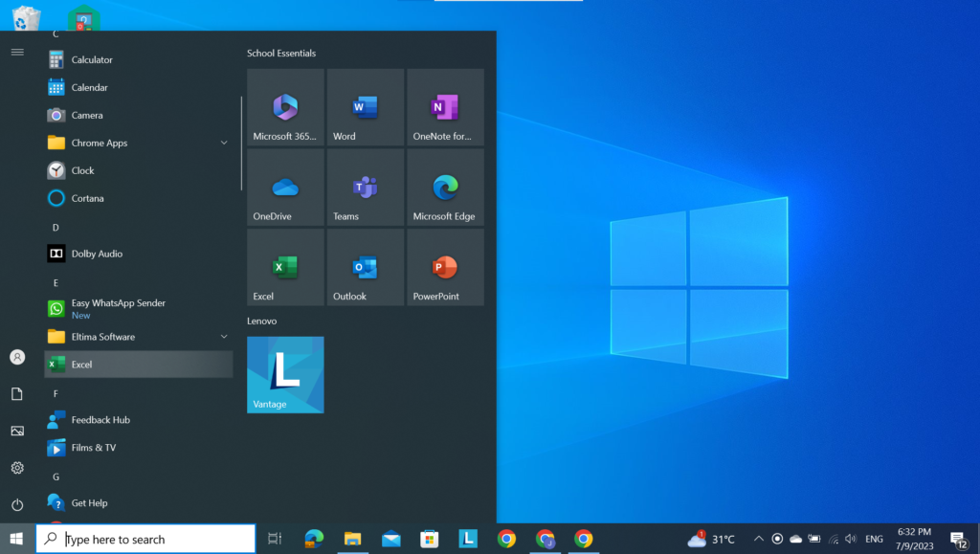Show hidden system tray icons
The width and height of the screenshot is (980, 554).
[x=758, y=539]
